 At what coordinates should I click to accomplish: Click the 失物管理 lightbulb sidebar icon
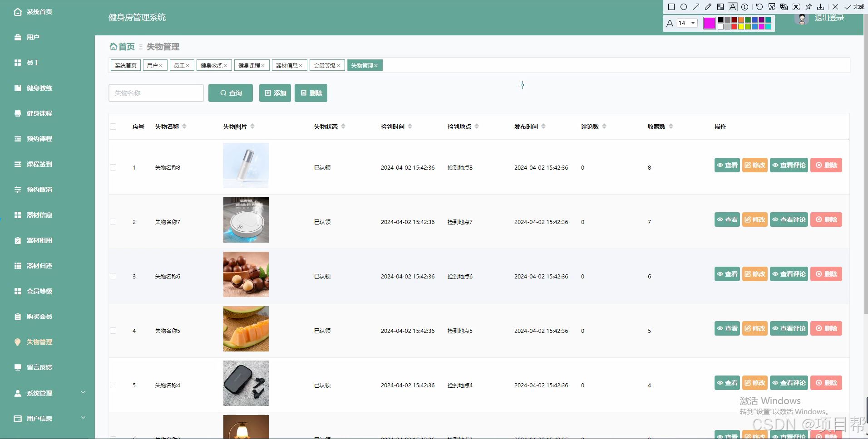tap(18, 342)
